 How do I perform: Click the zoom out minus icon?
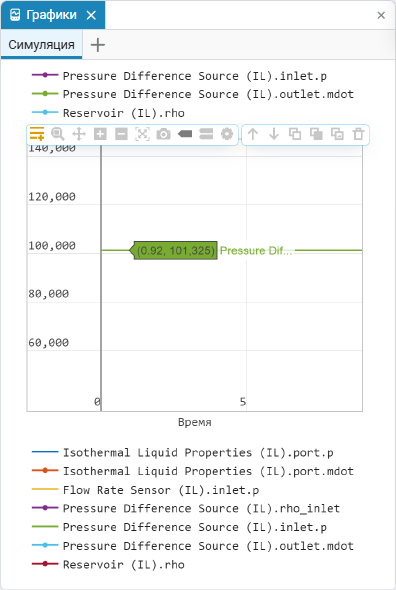[x=121, y=134]
